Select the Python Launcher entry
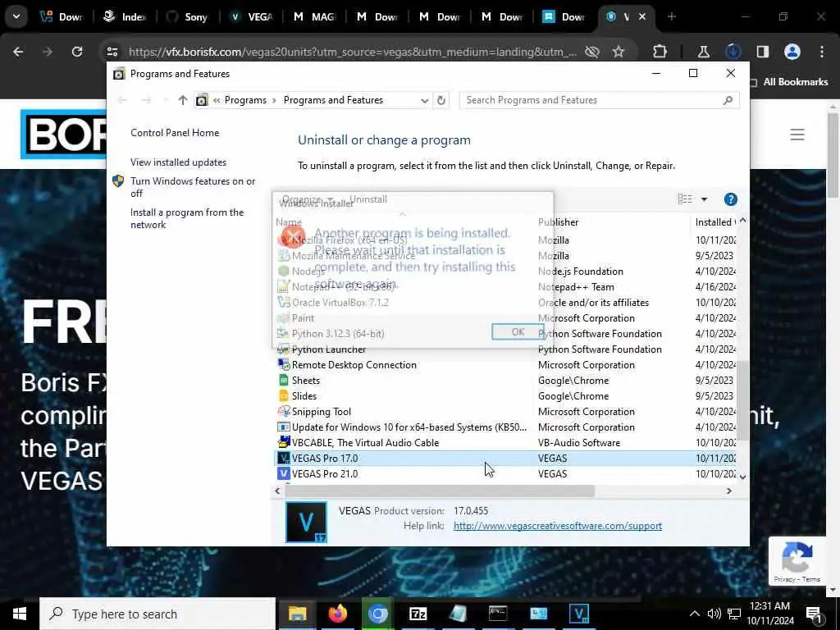Screen dimensions: 840x630 pos(329,349)
